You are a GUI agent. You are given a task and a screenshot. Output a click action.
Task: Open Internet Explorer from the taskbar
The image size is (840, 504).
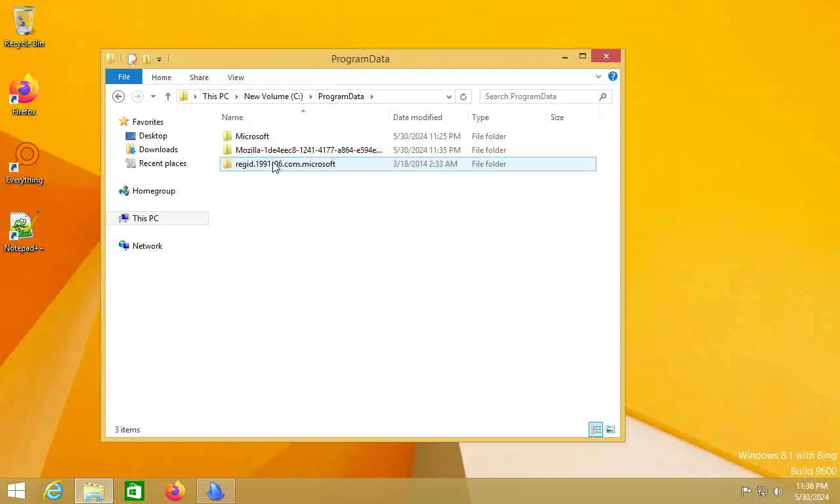(x=53, y=491)
